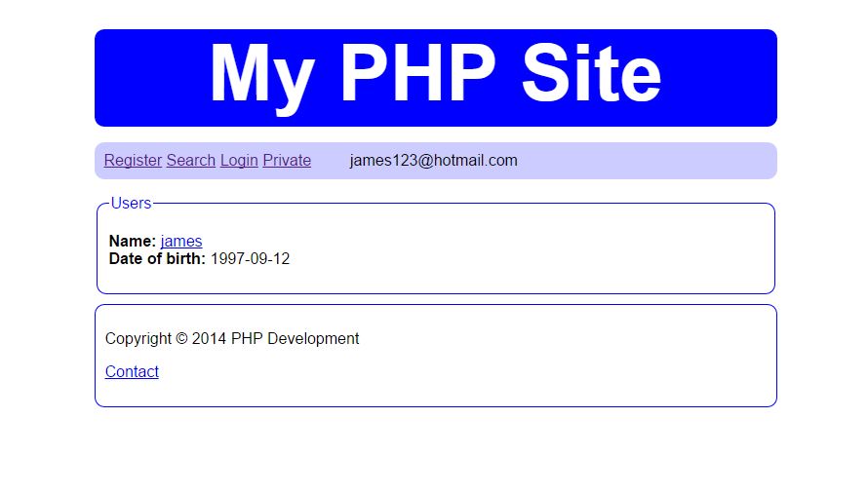Image resolution: width=868 pixels, height=495 pixels.
Task: Click the bold 'Name:' label
Action: (132, 241)
